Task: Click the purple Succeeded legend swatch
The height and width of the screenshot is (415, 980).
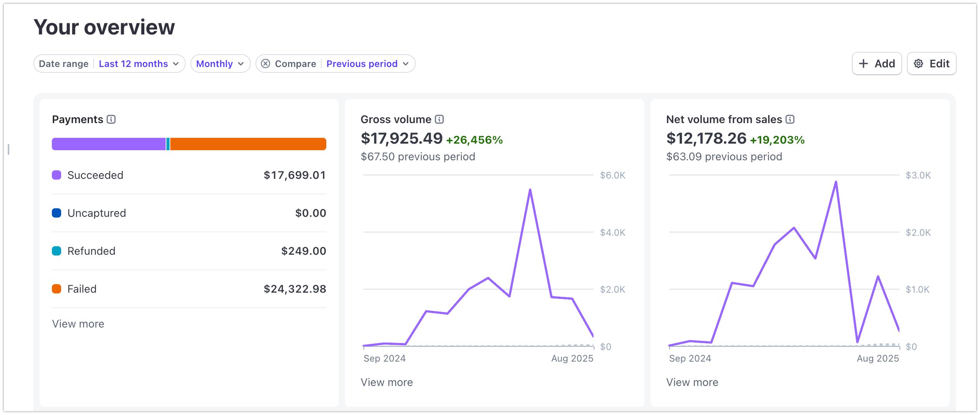Action: pos(57,175)
